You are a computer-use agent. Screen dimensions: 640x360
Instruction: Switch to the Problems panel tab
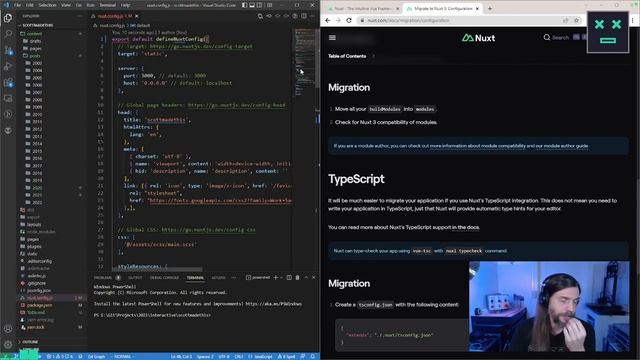click(102, 278)
